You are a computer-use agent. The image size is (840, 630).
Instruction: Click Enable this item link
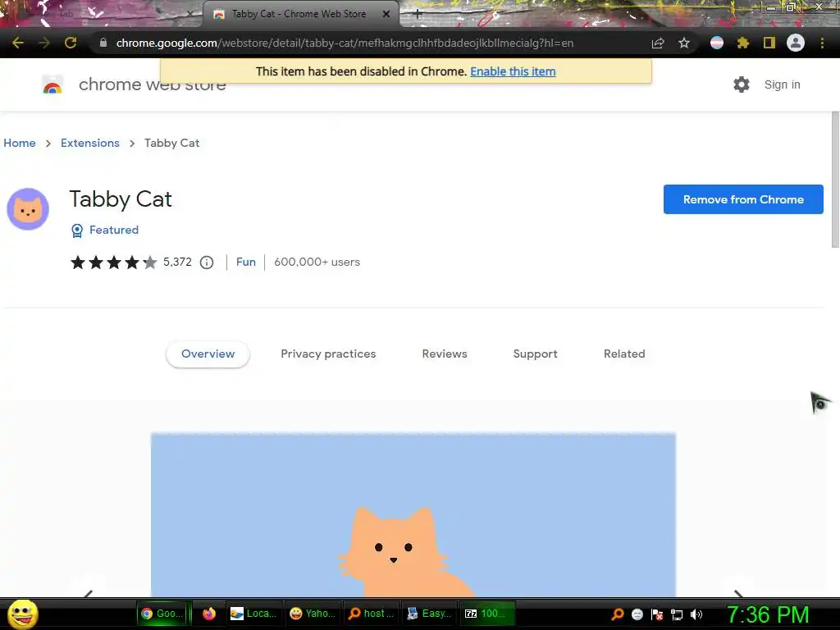pos(513,71)
